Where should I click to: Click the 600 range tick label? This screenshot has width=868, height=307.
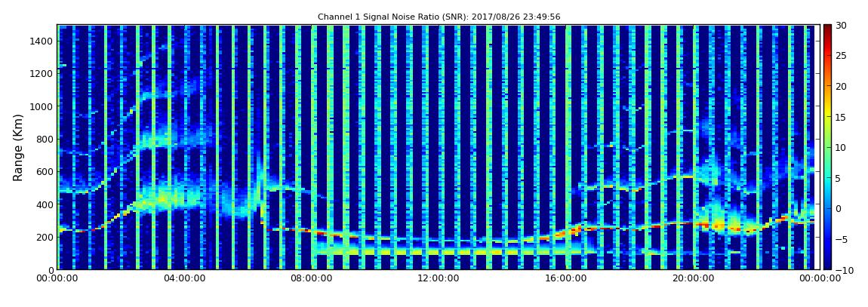tap(45, 171)
